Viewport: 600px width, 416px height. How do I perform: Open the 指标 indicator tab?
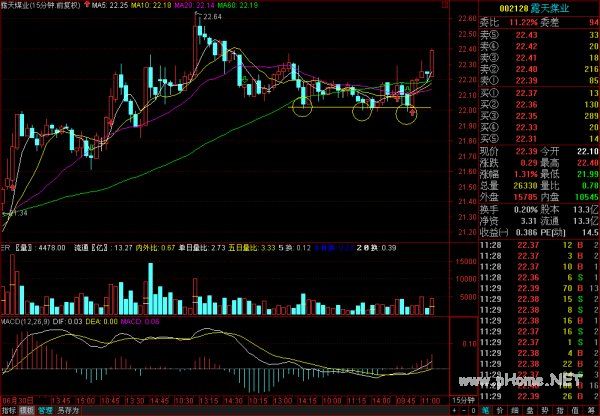[8, 411]
